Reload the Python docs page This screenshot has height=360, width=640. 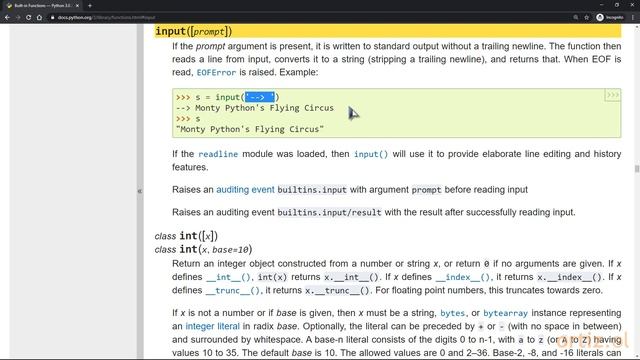point(29,18)
